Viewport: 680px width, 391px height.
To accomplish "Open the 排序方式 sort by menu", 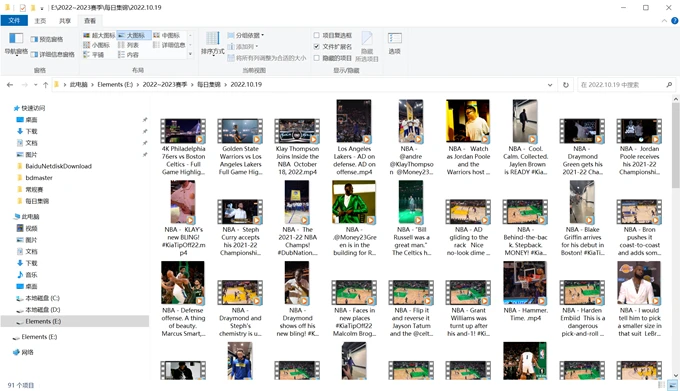I will pos(212,43).
